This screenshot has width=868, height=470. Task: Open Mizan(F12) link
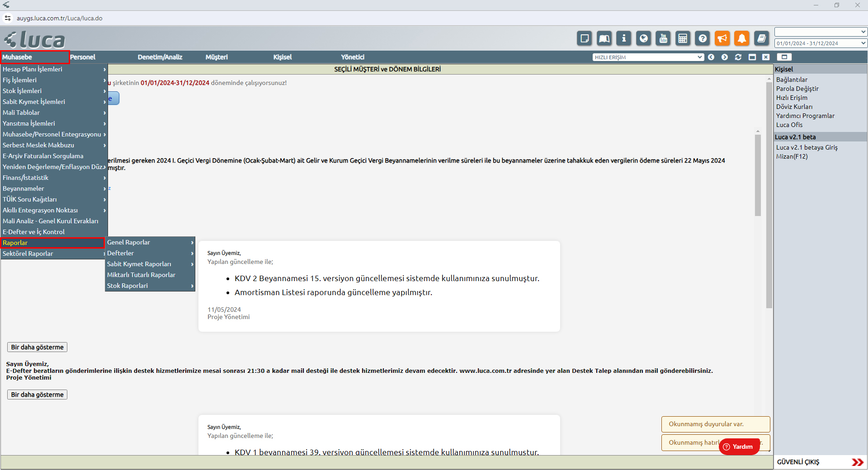pos(792,156)
